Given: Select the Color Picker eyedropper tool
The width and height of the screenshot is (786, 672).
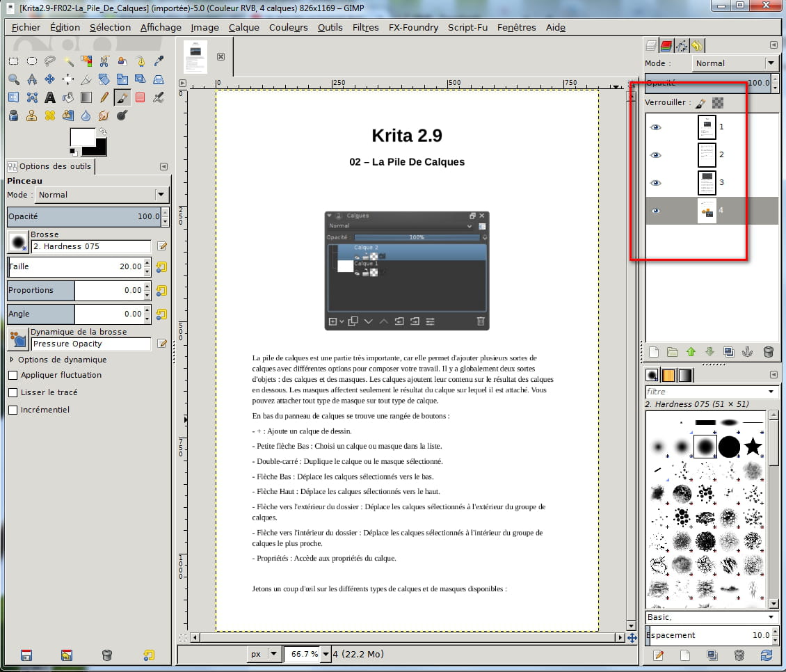Looking at the screenshot, I should pos(159,61).
